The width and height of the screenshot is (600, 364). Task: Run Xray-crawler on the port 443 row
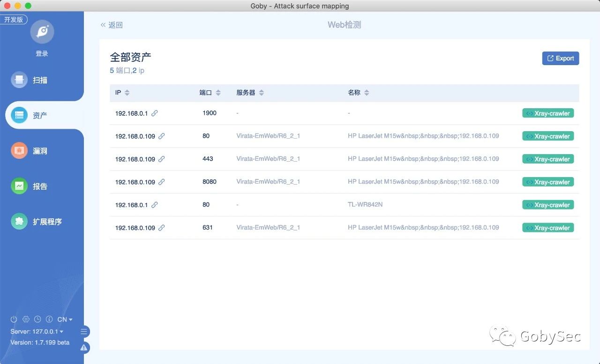pos(548,159)
